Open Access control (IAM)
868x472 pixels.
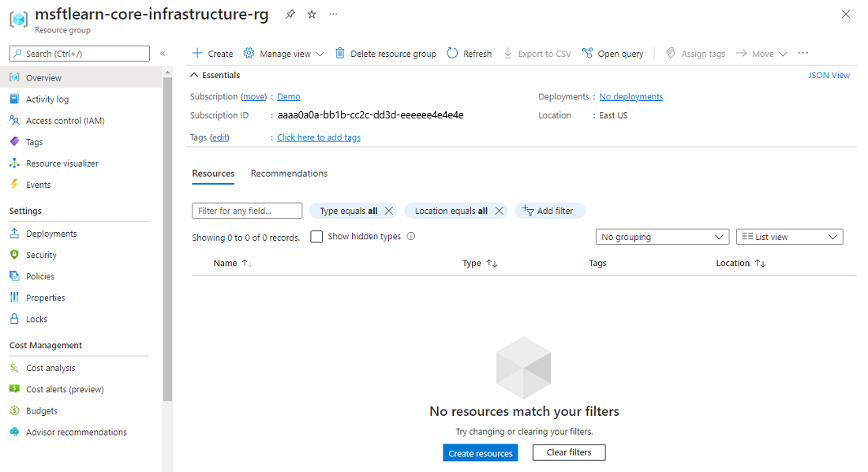[65, 121]
